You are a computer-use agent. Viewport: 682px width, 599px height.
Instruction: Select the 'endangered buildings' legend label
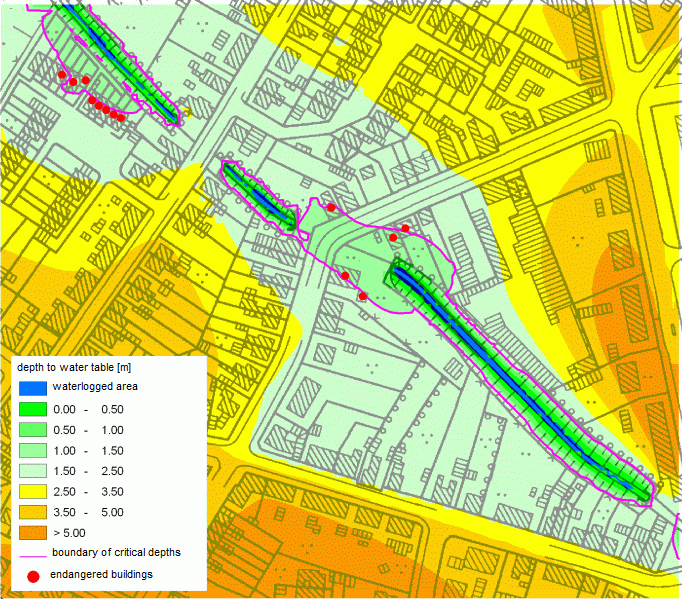coord(101,575)
